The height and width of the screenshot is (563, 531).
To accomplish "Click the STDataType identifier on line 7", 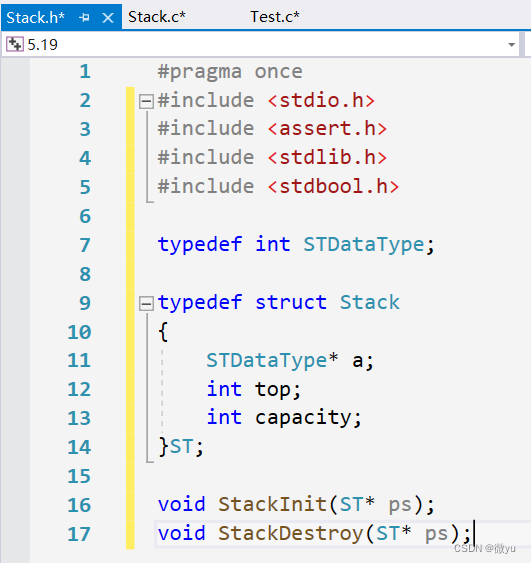I will [364, 245].
